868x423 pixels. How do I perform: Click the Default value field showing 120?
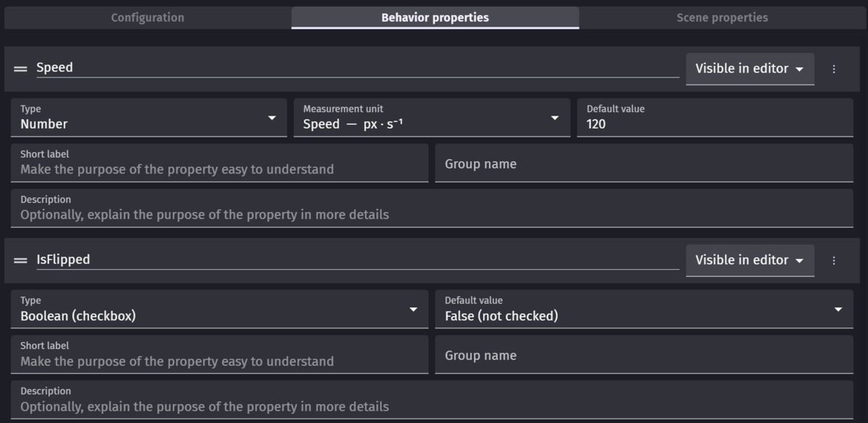[x=715, y=118]
